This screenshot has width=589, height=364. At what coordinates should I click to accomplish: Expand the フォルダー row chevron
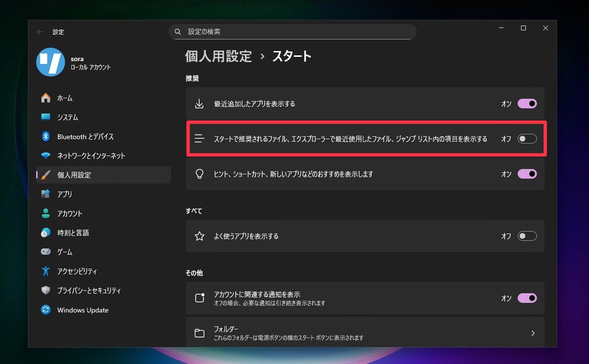pyautogui.click(x=533, y=333)
